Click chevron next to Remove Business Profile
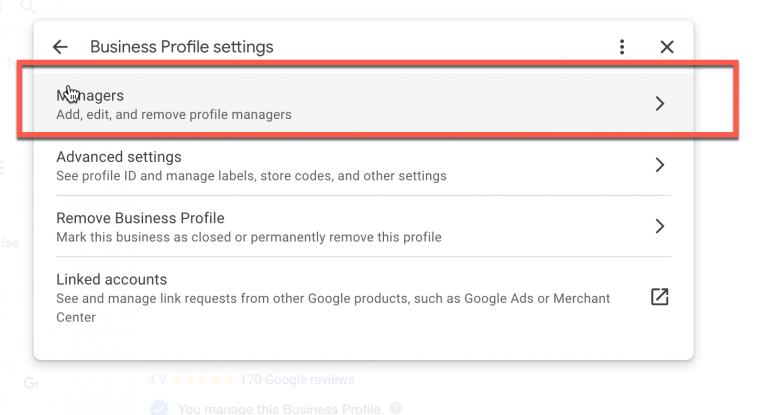The image size is (768, 415). (659, 226)
